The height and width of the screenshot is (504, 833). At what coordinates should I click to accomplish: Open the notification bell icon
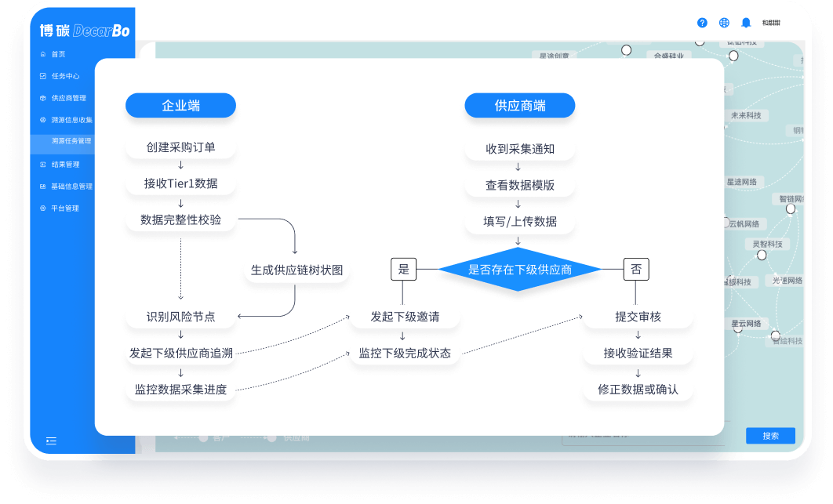[x=746, y=23]
